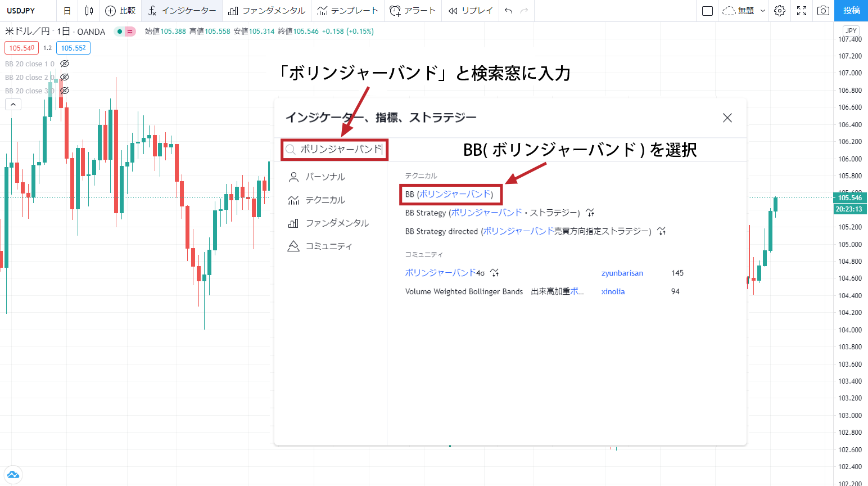Collapse the indicator legend with chevron
The image size is (868, 486).
click(x=13, y=104)
